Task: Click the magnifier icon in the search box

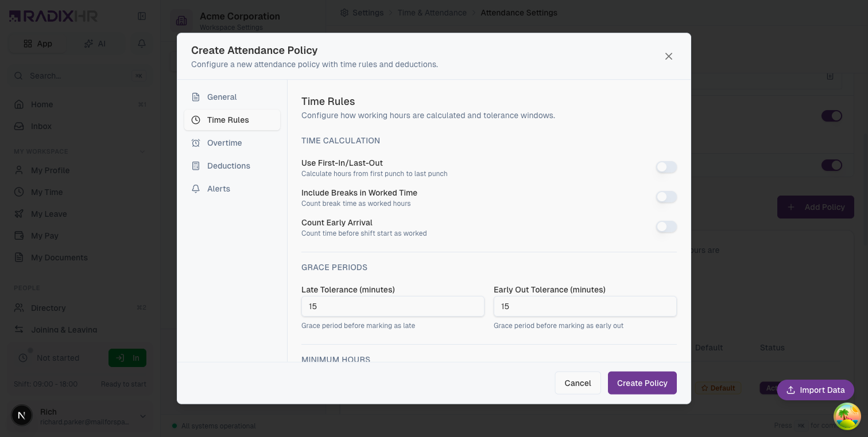Action: [x=18, y=76]
